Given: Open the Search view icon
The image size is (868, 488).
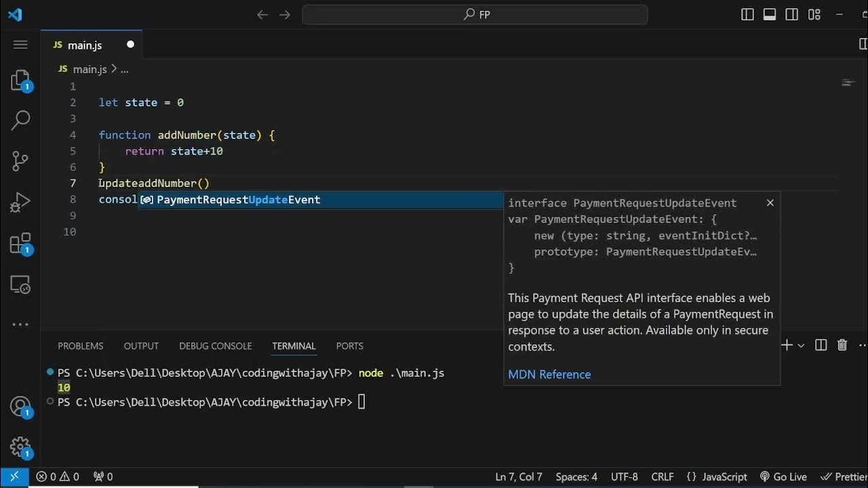Looking at the screenshot, I should pos(20,121).
